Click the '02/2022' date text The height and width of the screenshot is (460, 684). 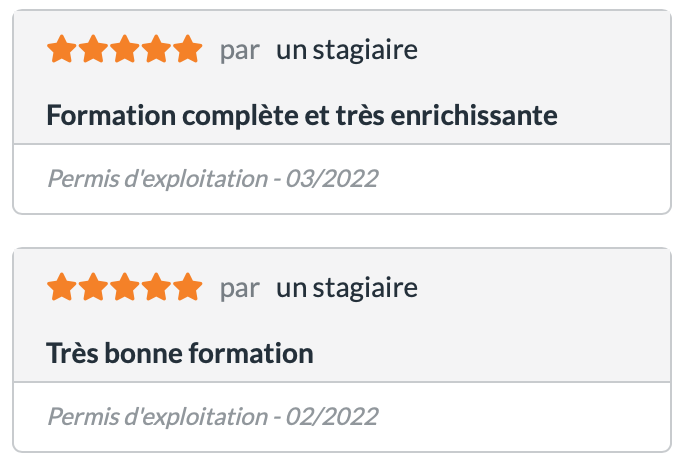pyautogui.click(x=332, y=416)
